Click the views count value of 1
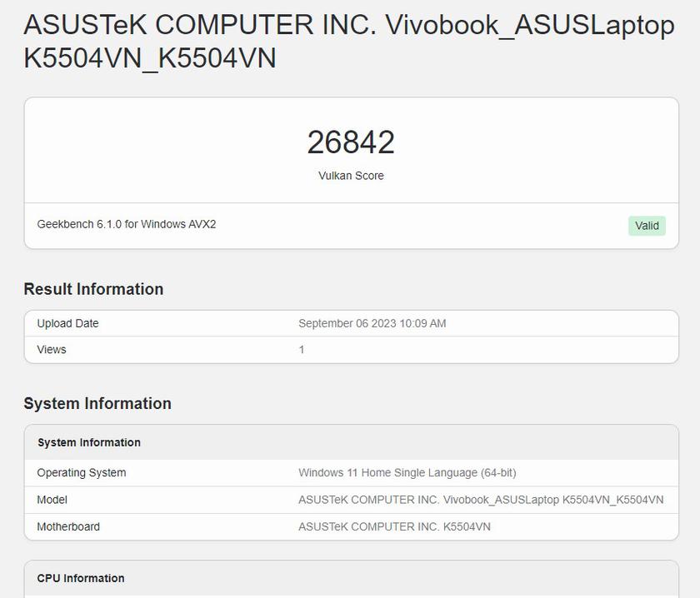 coord(302,350)
